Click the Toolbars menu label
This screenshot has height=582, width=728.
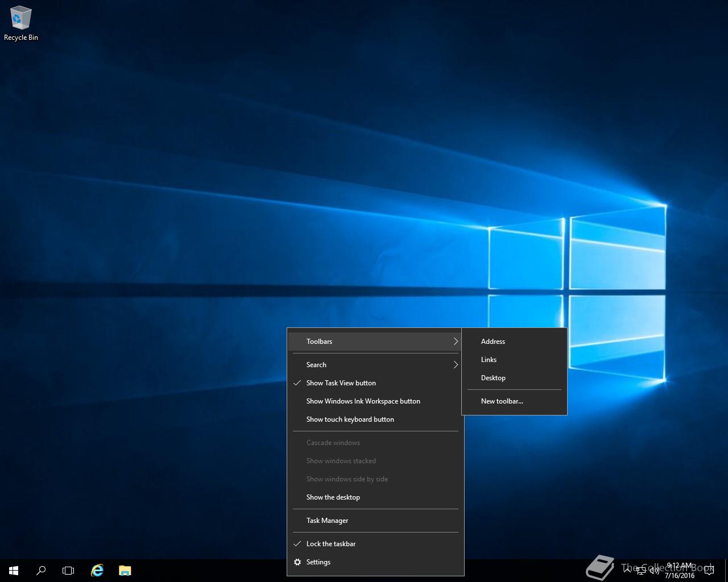click(319, 342)
